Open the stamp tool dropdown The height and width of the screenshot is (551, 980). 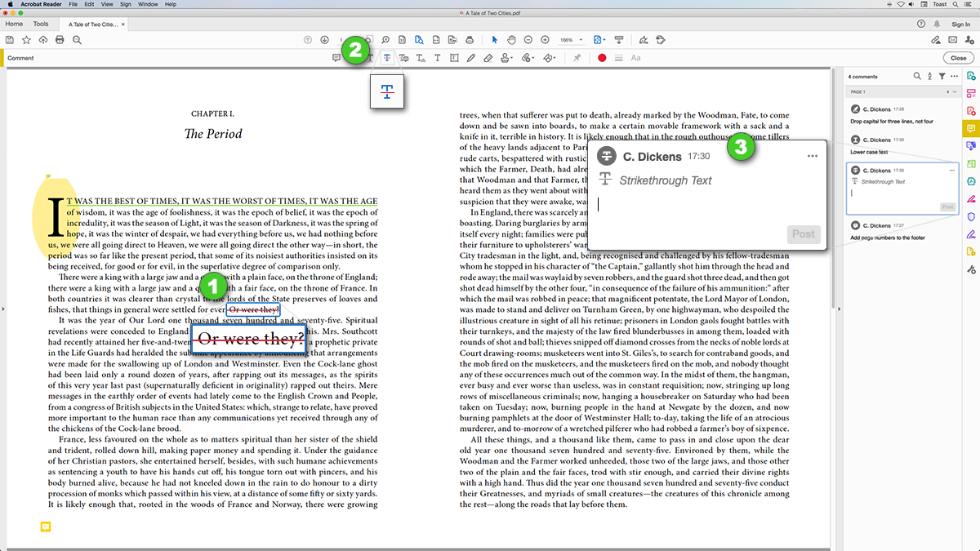pyautogui.click(x=507, y=58)
